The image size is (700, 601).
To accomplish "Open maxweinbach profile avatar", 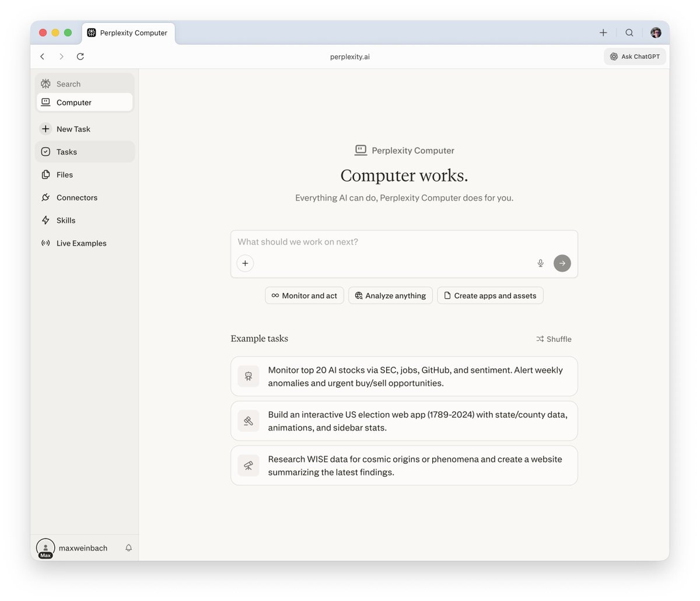I will [45, 548].
